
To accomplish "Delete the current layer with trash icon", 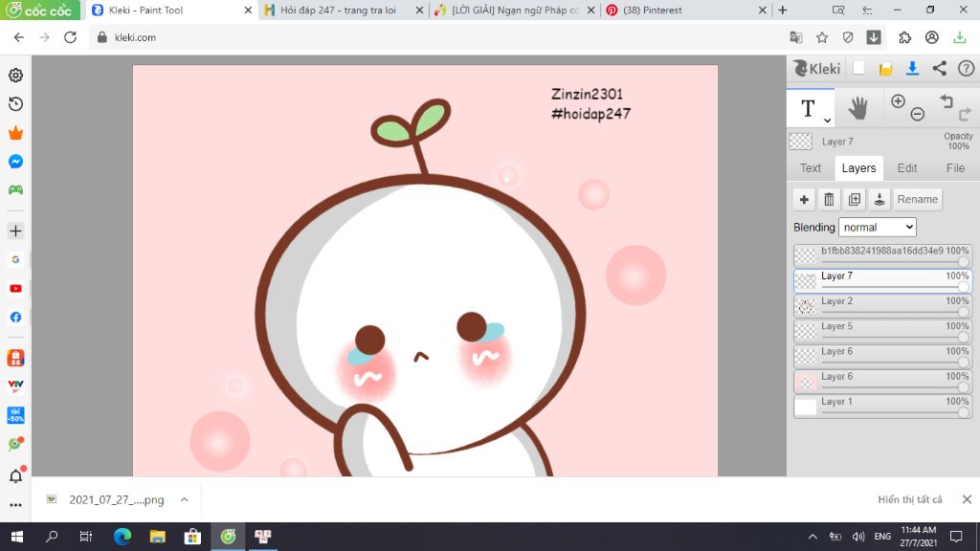I will (829, 199).
